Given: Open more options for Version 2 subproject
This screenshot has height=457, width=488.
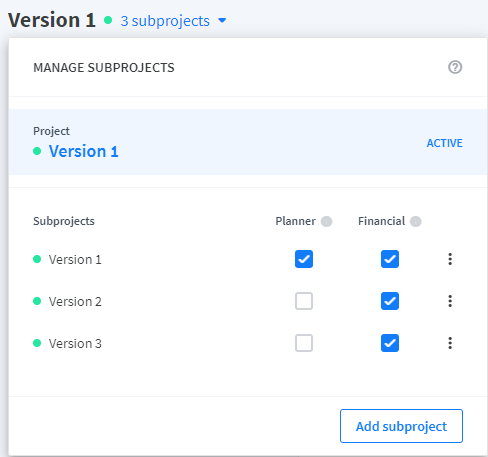Looking at the screenshot, I should [x=450, y=301].
